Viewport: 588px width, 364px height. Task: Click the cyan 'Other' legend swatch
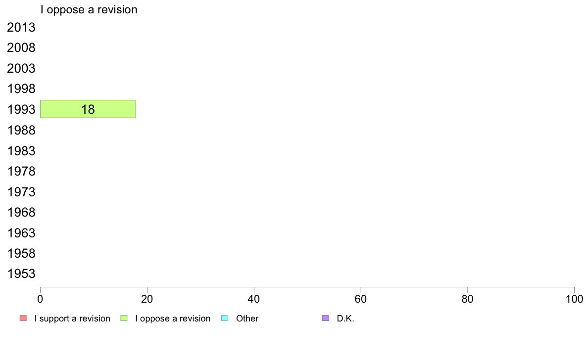225,318
